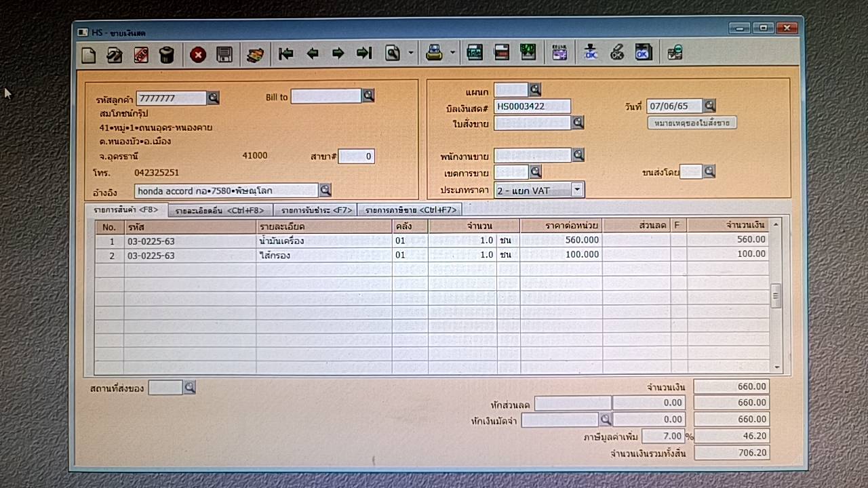Open dropdown arrow beside search toolbar icon
Viewport: 868px width, 488px height.
pos(411,54)
